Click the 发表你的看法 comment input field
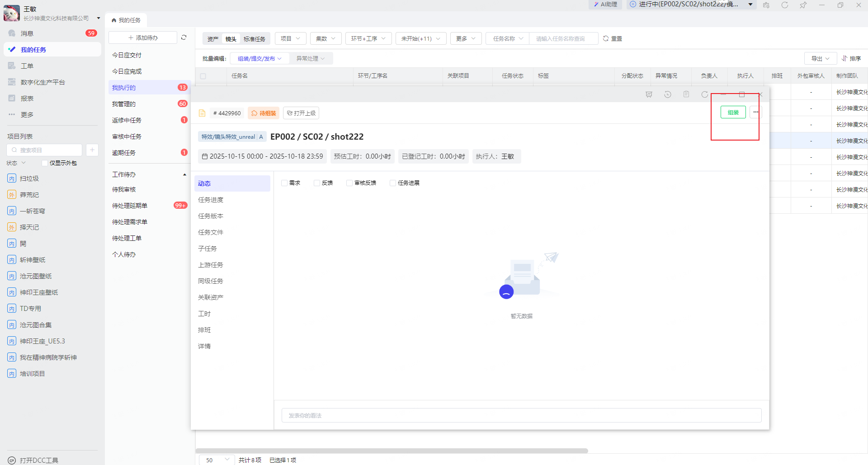This screenshot has height=465, width=868. pyautogui.click(x=521, y=415)
